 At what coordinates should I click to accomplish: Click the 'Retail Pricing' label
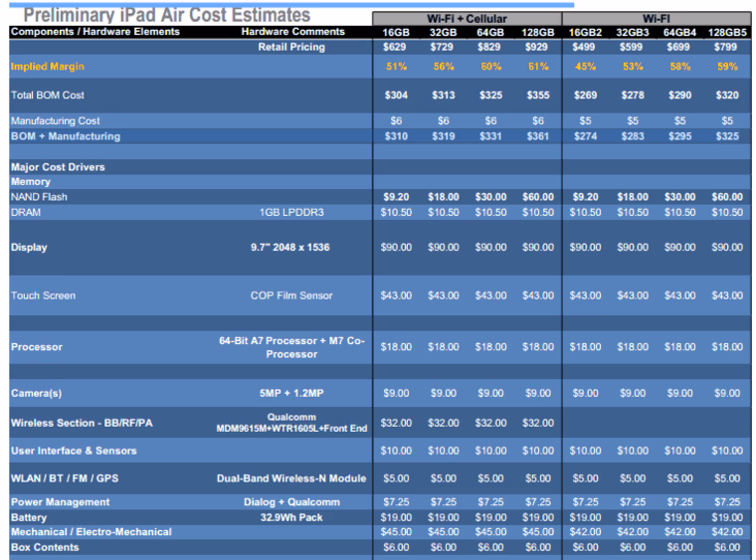tap(291, 47)
